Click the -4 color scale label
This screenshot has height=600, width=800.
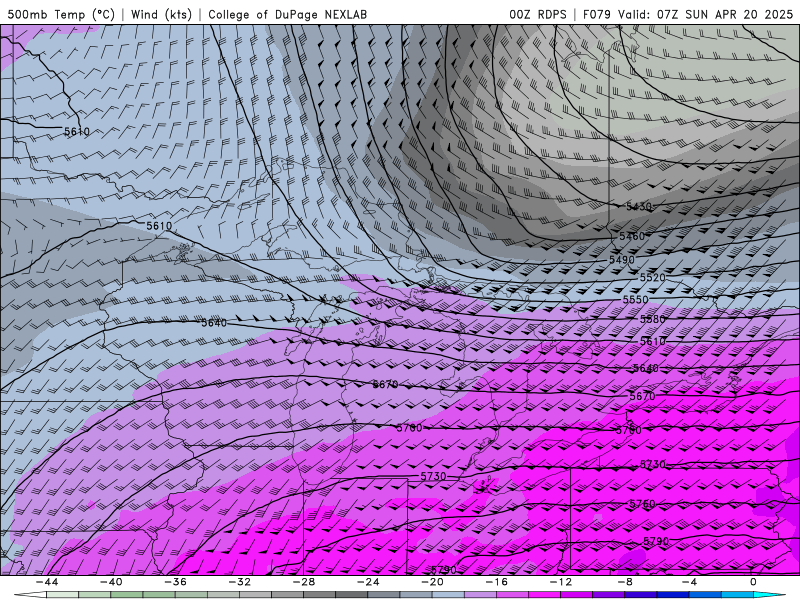coord(689,582)
